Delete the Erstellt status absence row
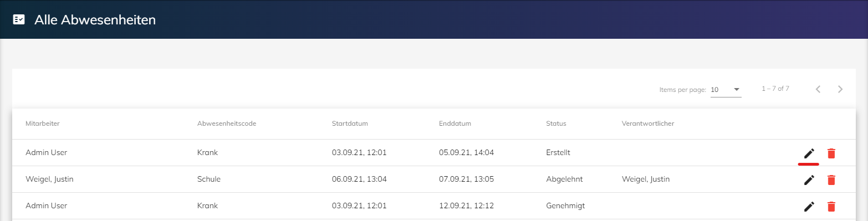The image size is (868, 221). 831,153
